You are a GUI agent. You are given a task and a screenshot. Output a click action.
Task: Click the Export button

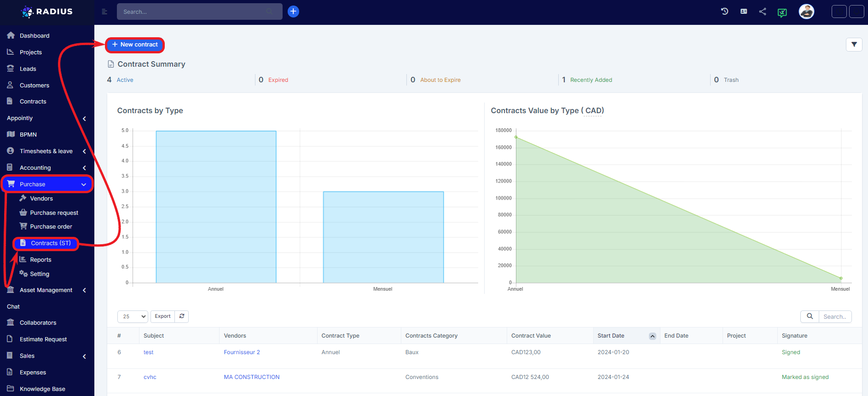162,316
